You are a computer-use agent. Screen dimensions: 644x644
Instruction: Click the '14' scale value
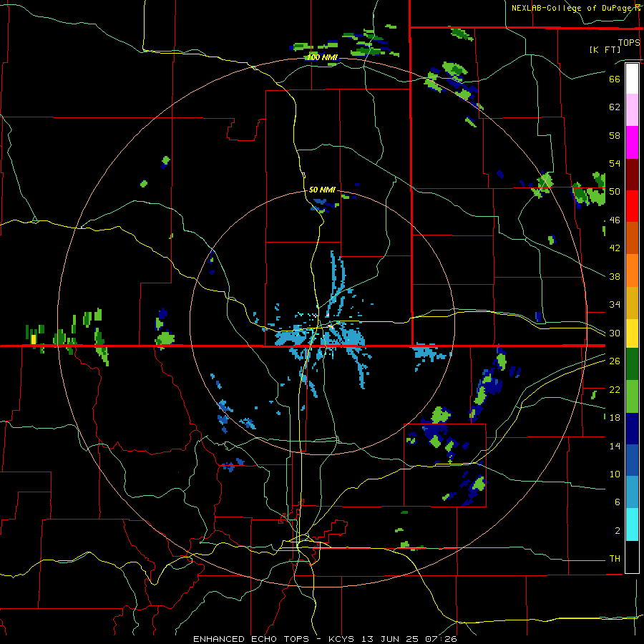coord(615,446)
